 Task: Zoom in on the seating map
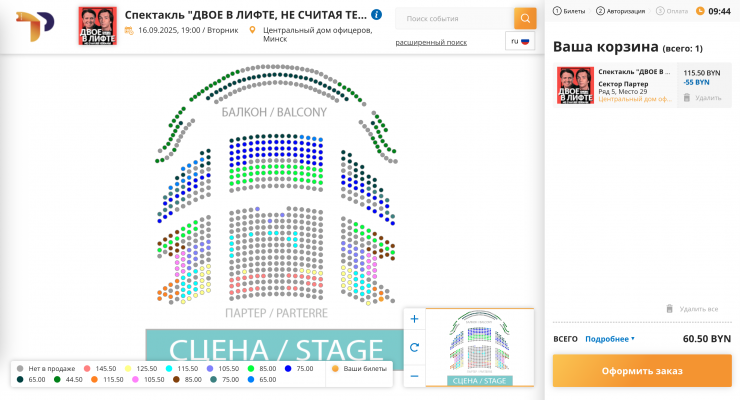tap(414, 319)
